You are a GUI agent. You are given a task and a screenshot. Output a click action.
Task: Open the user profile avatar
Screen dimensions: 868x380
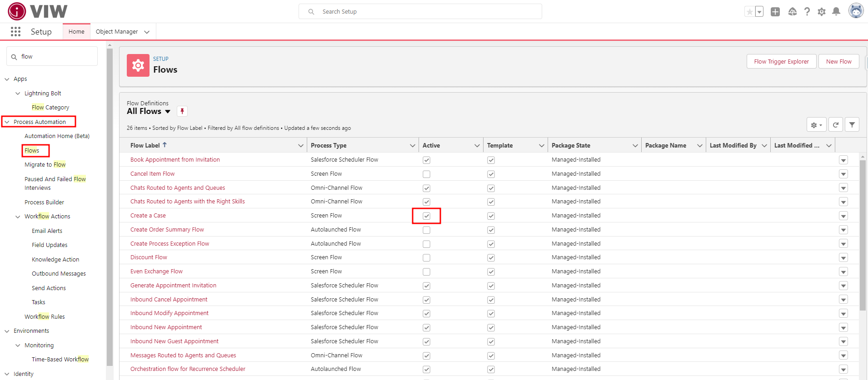point(856,11)
